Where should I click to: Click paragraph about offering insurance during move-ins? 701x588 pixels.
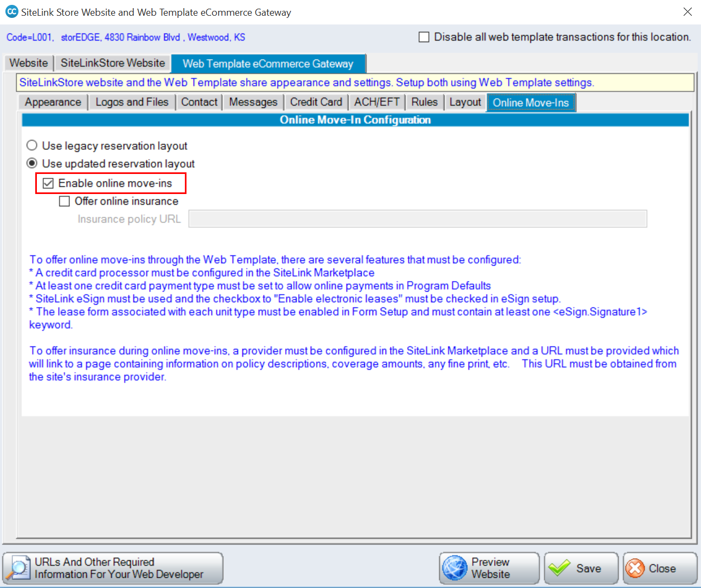[354, 364]
